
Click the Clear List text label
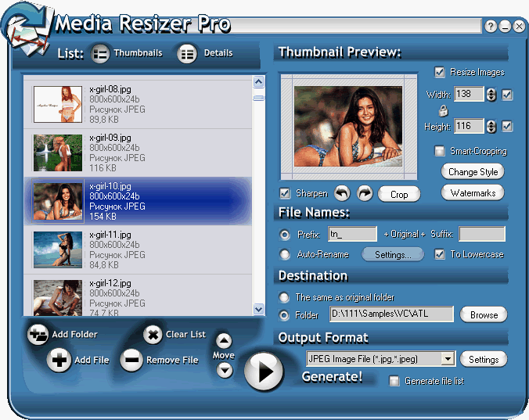click(x=185, y=335)
